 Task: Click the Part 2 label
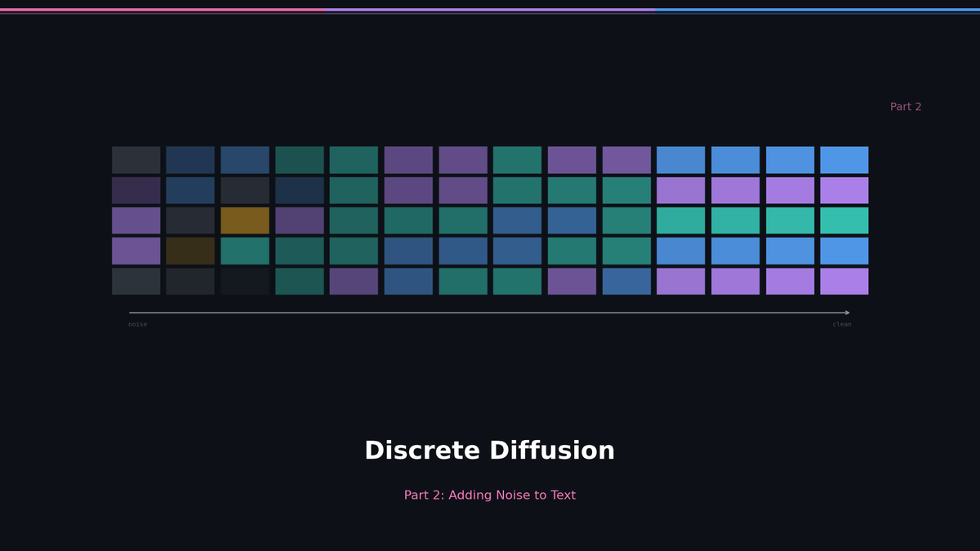point(906,106)
